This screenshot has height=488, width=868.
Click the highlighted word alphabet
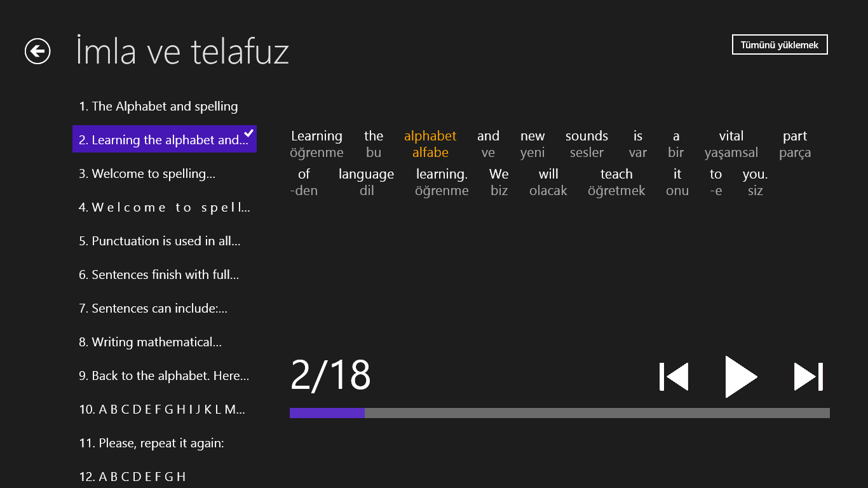pos(430,136)
